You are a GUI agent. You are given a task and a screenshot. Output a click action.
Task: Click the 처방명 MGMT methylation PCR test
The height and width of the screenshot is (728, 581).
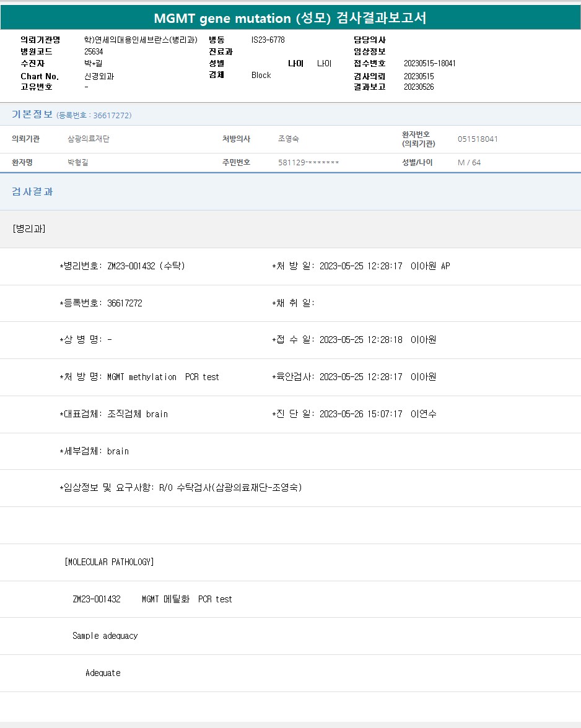click(163, 377)
